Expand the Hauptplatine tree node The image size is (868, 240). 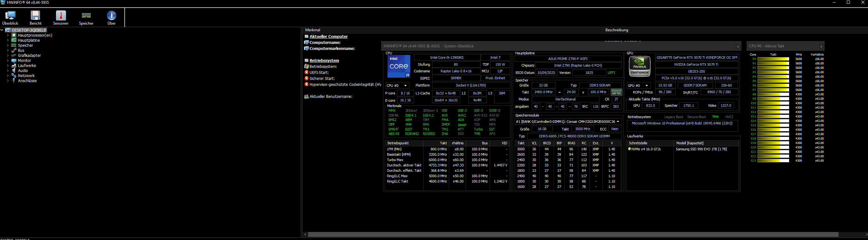click(8, 40)
